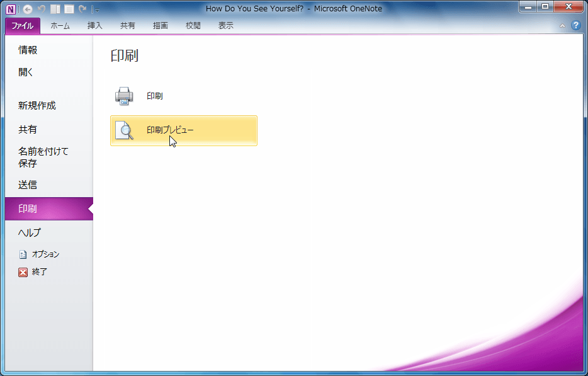
Task: Choose 終了 to exit OneNote
Action: coord(40,272)
